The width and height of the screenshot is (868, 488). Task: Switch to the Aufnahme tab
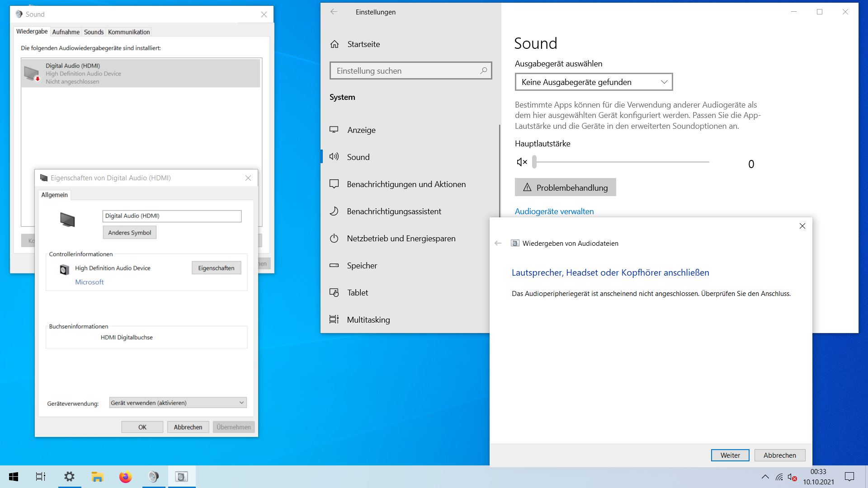[66, 32]
